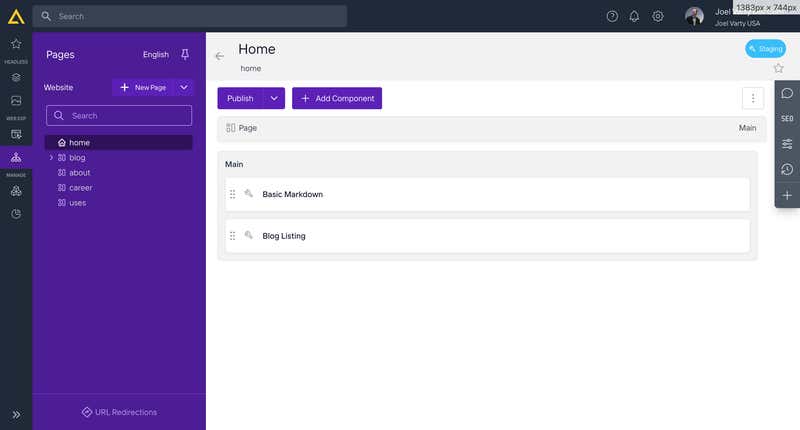Open the reports pie chart icon
This screenshot has width=800, height=430.
[x=16, y=214]
